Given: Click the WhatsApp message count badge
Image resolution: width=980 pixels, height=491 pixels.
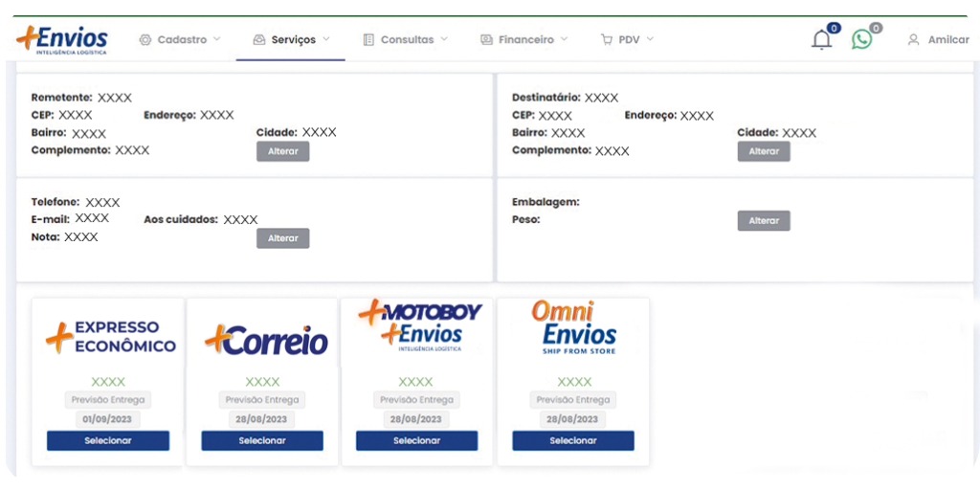Looking at the screenshot, I should [x=877, y=28].
